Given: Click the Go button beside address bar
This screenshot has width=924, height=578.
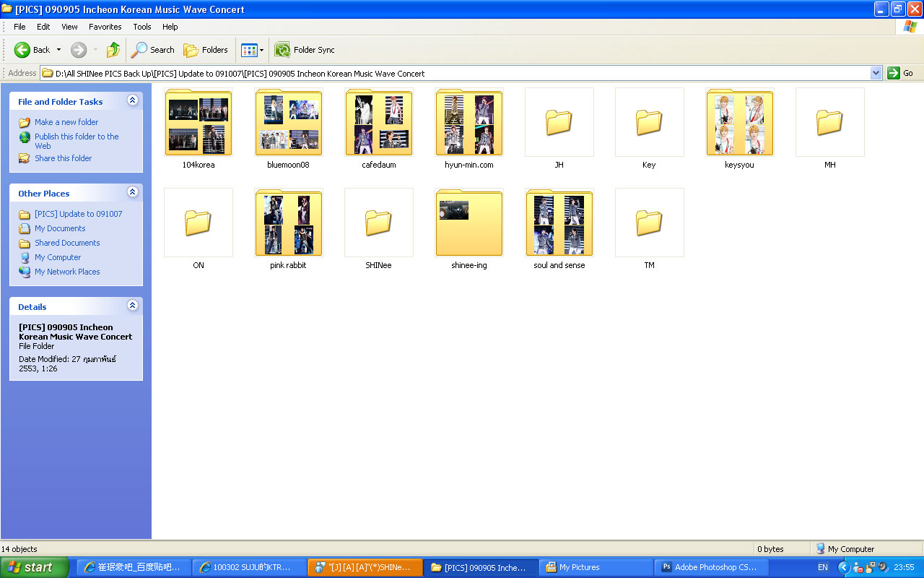Looking at the screenshot, I should pyautogui.click(x=900, y=73).
